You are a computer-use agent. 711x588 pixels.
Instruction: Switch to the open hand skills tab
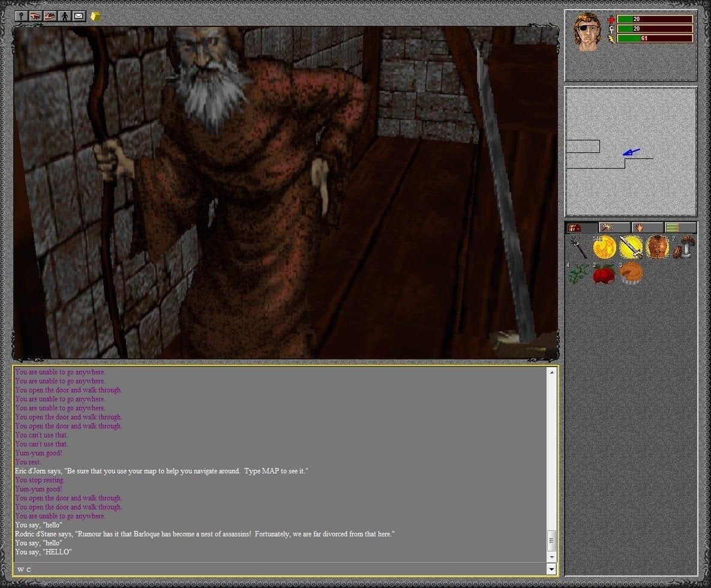647,227
